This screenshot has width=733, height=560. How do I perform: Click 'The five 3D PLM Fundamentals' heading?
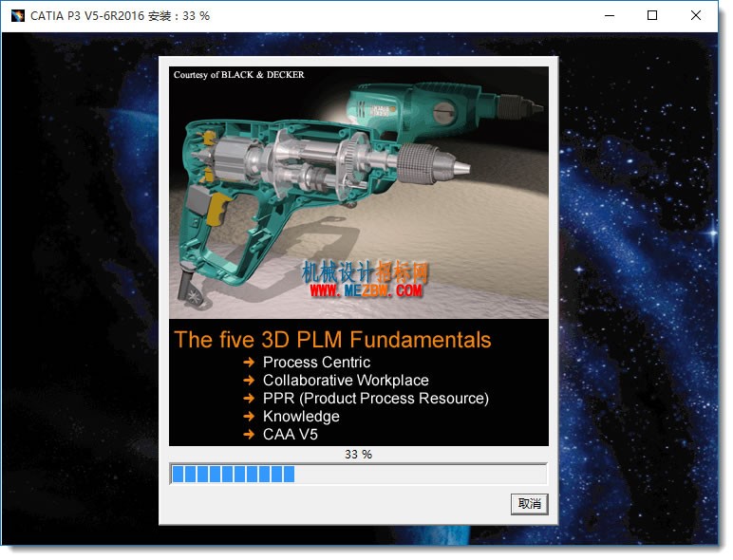point(332,340)
